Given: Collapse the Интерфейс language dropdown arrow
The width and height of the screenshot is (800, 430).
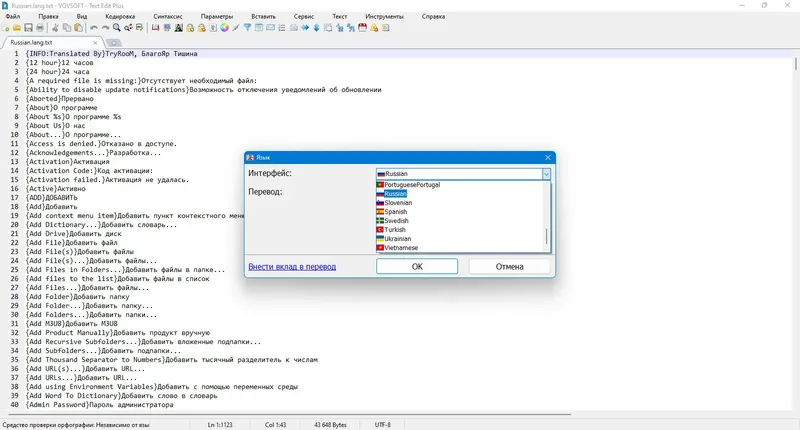Looking at the screenshot, I should tap(546, 174).
